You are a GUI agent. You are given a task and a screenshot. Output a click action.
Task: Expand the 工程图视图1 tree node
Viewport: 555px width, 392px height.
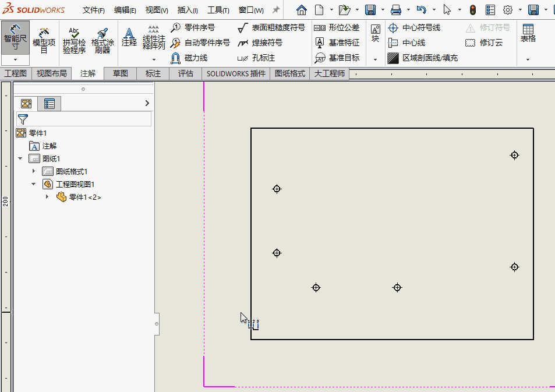[33, 183]
